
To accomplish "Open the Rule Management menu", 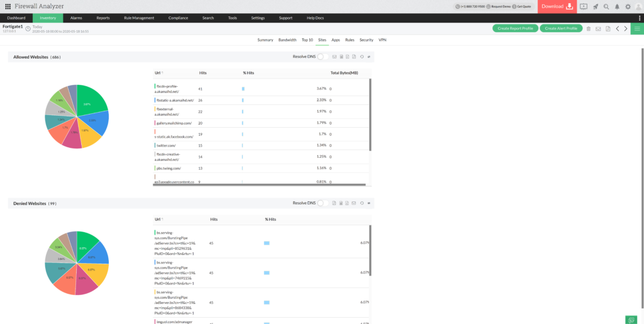I will [138, 18].
